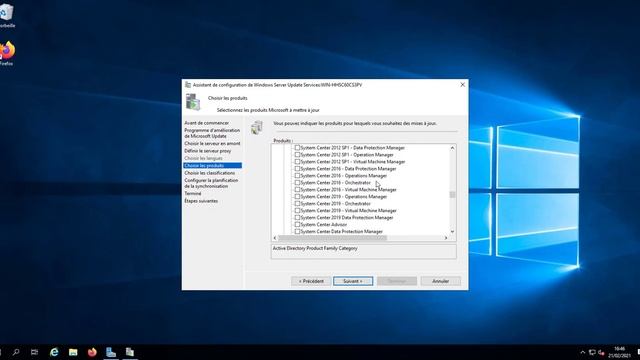Enable System Center 2016 - Data Protection Manager checkbox
The height and width of the screenshot is (360, 640).
pyautogui.click(x=297, y=169)
